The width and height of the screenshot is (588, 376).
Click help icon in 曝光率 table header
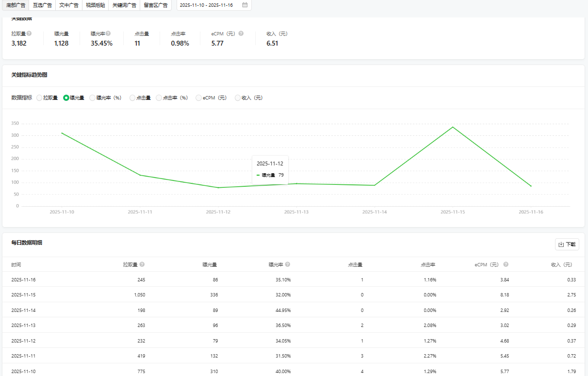tap(288, 265)
